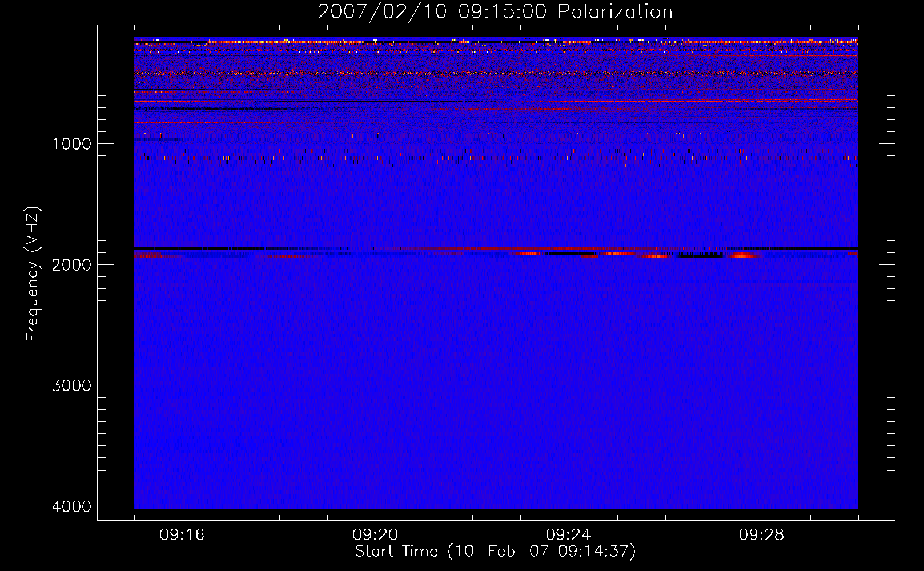Click the plot title '2007/02/10 09:15:00 Polarization'
Viewport: 924px width, 571px height.
(x=495, y=12)
